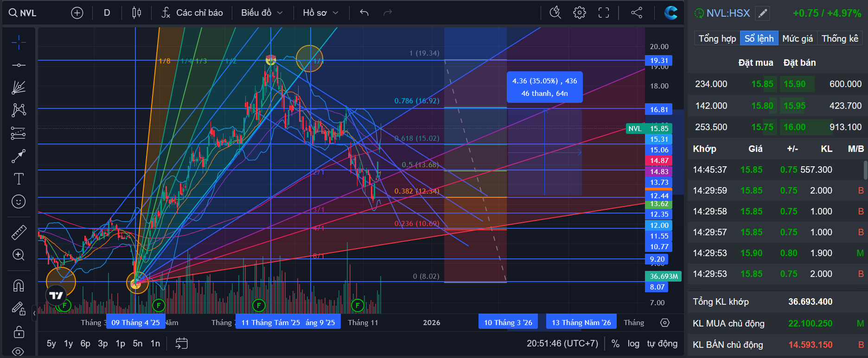Screen dimensions: 868x358
Task: Click the order list scrollbar
Action: (x=865, y=170)
